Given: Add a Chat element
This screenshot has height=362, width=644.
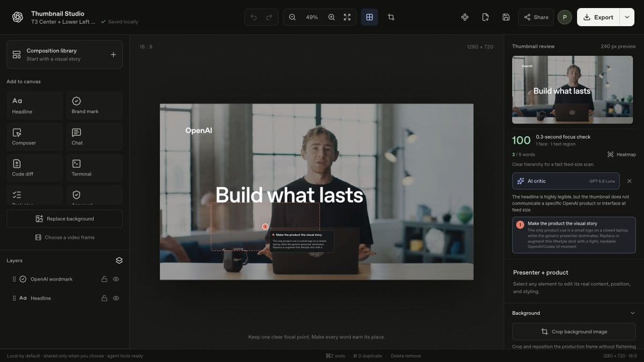Looking at the screenshot, I should (94, 137).
